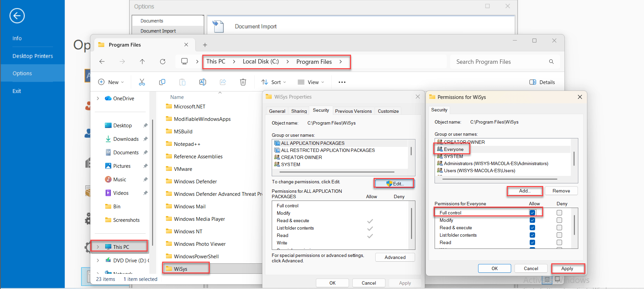
Task: Open the Sort dropdown menu
Action: [274, 82]
